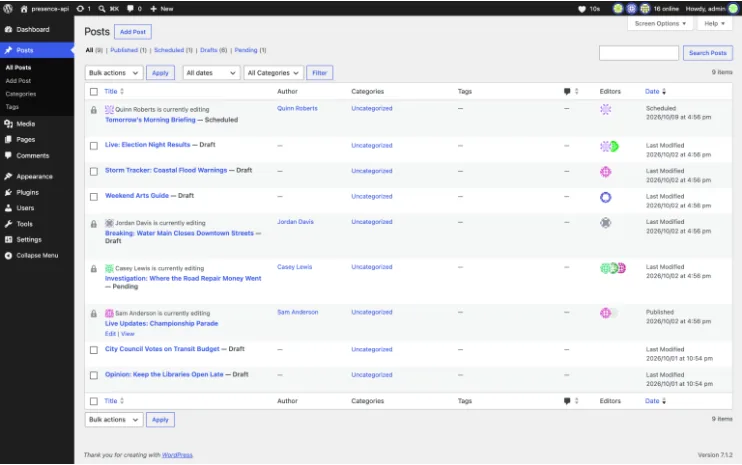Click the Add Post button beside heading
This screenshot has width=742, height=465.
[133, 32]
